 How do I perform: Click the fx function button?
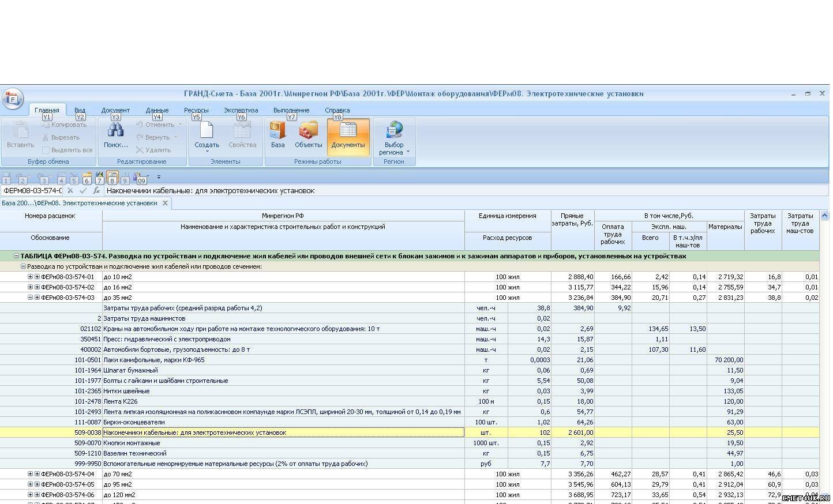[96, 190]
